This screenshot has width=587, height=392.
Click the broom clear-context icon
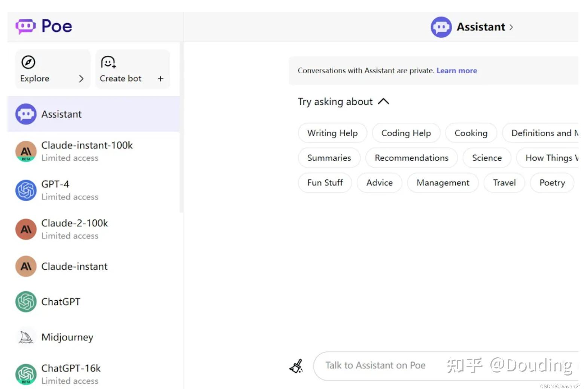(296, 366)
